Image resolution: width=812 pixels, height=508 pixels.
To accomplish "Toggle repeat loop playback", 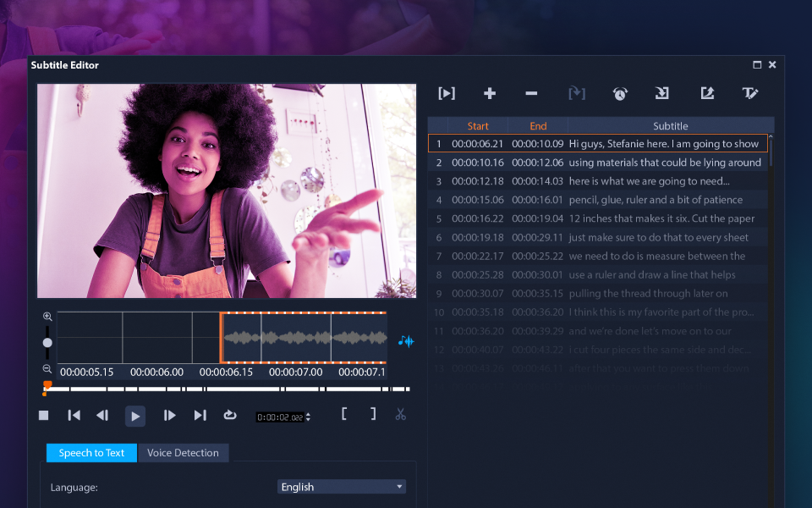I will [230, 415].
